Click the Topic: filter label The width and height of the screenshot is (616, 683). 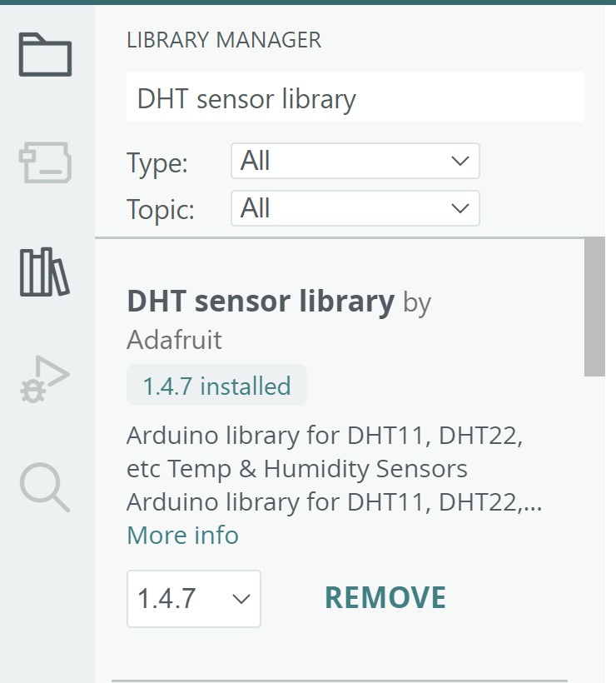[x=161, y=209]
